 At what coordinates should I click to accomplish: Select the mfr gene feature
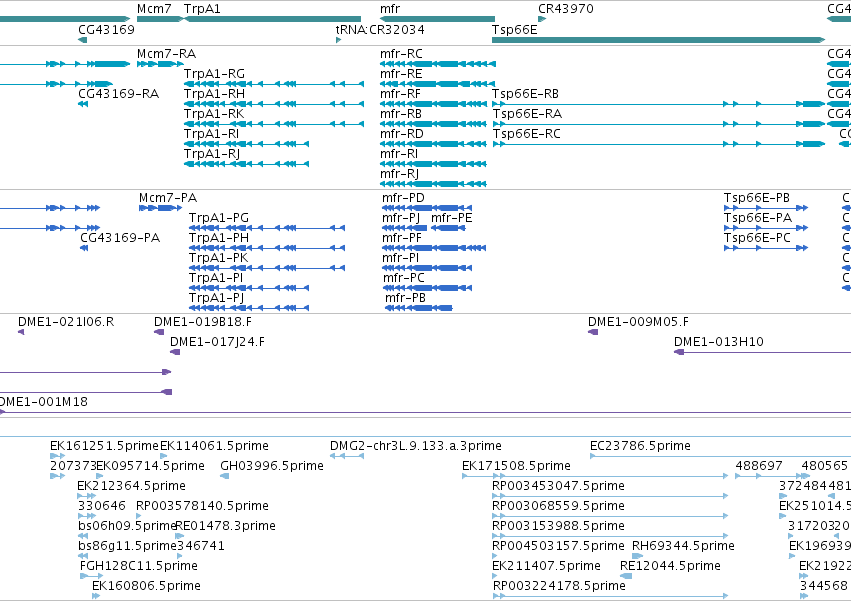[x=437, y=19]
